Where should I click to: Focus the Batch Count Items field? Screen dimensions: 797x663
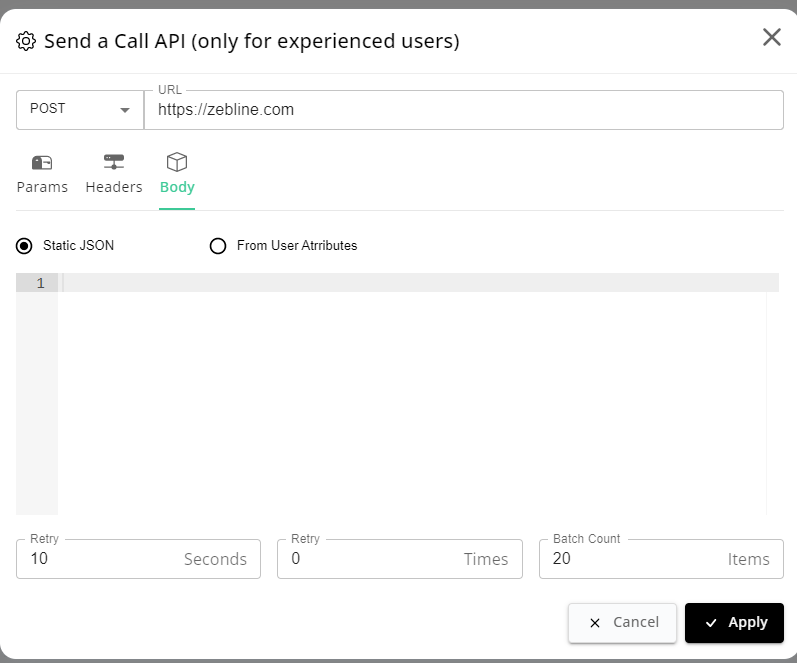[661, 559]
